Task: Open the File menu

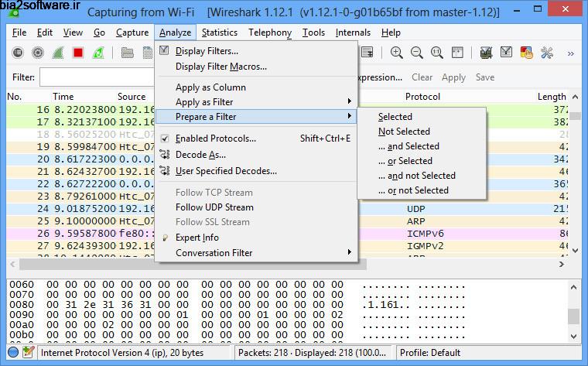Action: 19,32
